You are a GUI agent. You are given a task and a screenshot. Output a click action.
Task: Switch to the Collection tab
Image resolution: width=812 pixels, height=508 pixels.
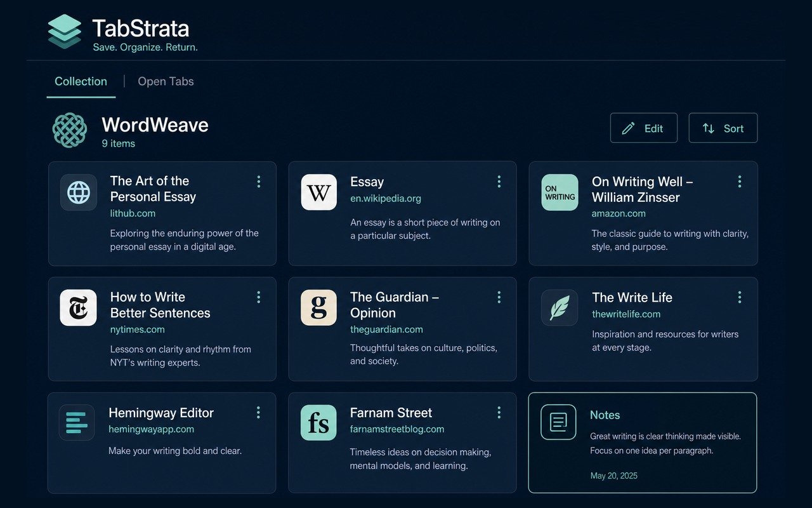pyautogui.click(x=81, y=81)
